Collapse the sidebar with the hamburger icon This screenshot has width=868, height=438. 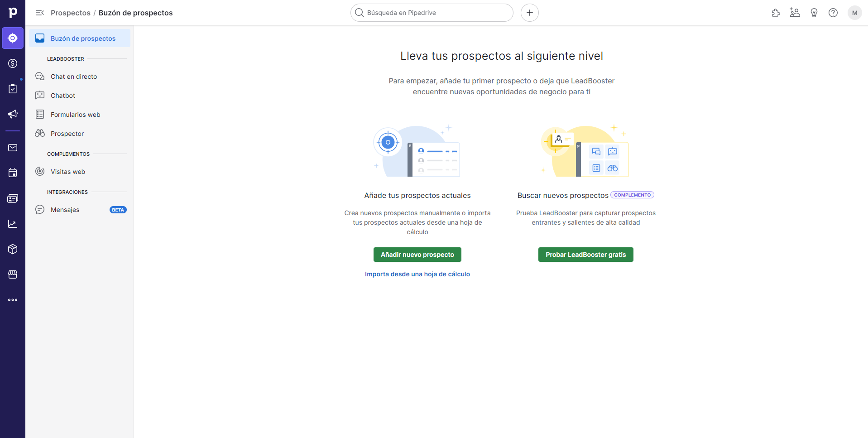pyautogui.click(x=39, y=13)
